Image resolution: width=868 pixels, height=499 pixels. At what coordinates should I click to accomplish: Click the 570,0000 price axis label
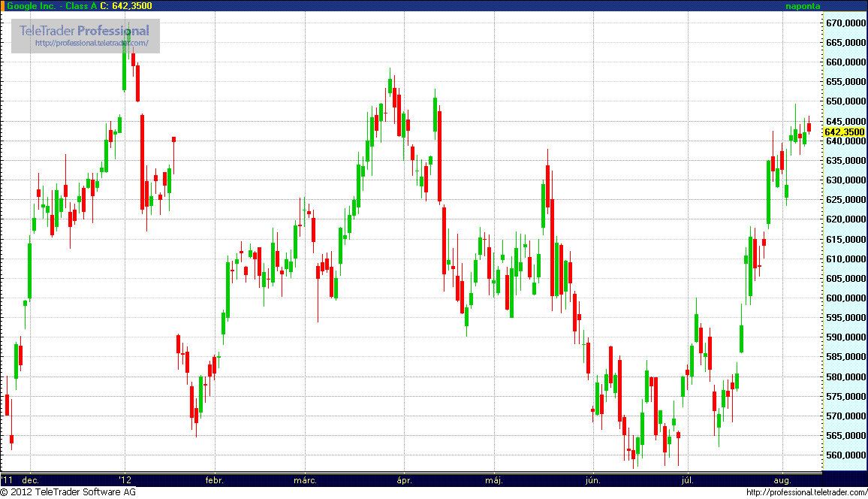click(x=845, y=416)
